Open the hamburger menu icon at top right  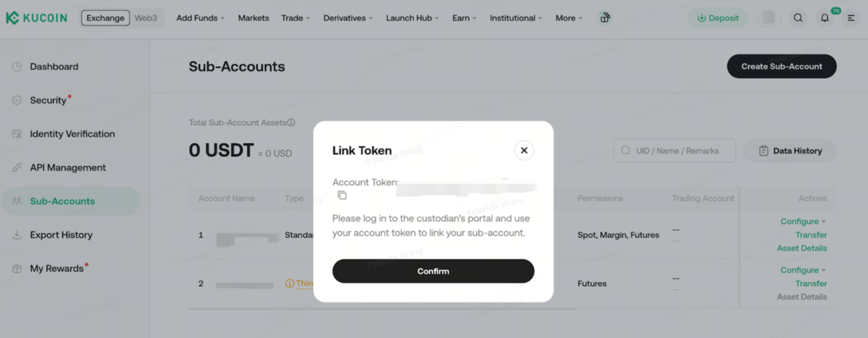tap(851, 18)
